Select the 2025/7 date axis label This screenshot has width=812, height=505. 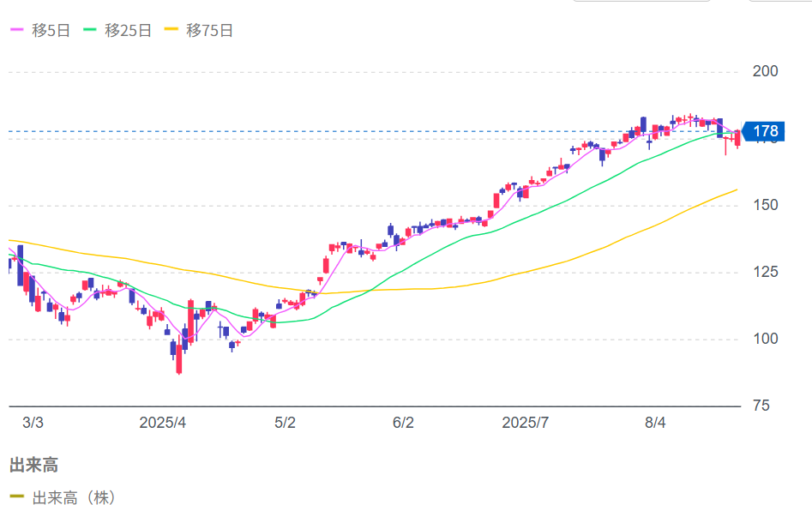coord(525,423)
